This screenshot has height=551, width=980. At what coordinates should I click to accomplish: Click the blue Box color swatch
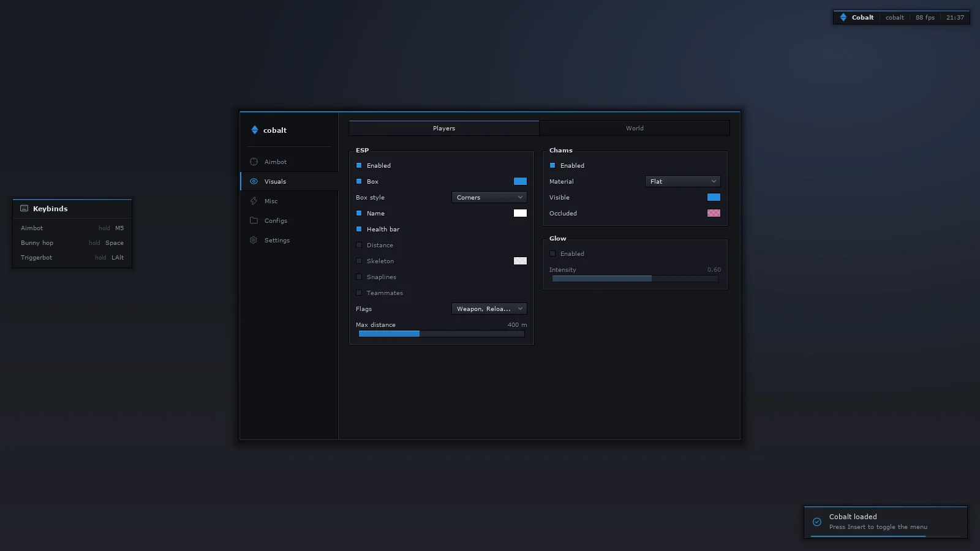click(x=520, y=181)
